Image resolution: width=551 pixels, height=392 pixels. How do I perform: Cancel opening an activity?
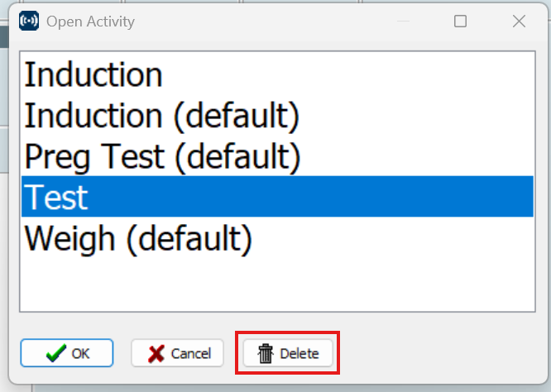coord(177,353)
